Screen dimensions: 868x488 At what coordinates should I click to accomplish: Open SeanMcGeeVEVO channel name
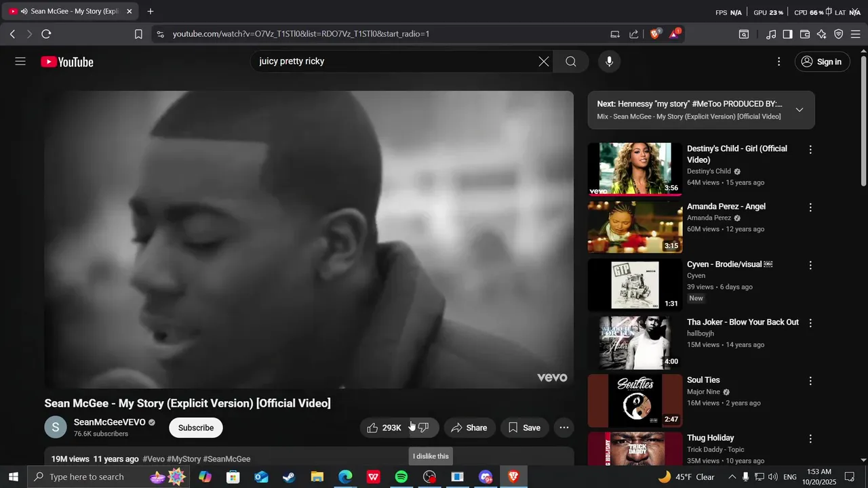click(110, 422)
